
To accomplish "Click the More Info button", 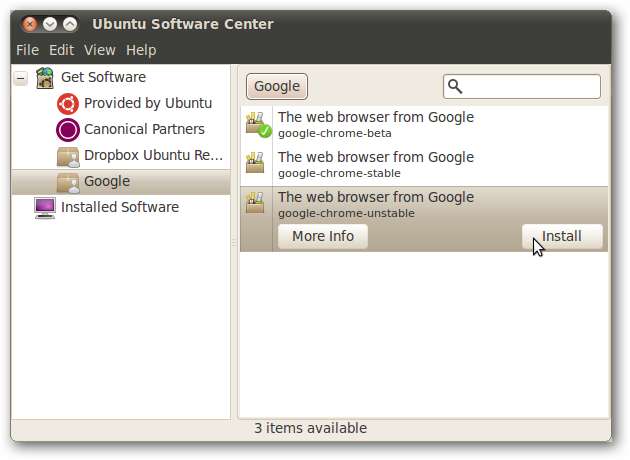I will pyautogui.click(x=322, y=237).
